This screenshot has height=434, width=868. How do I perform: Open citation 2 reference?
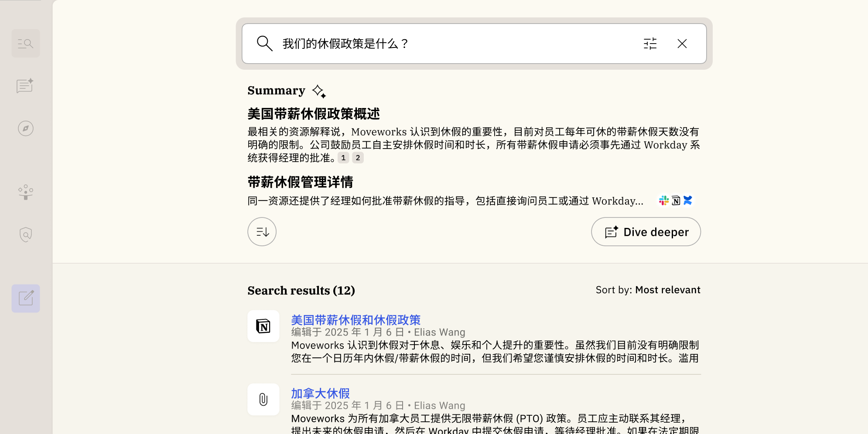pyautogui.click(x=358, y=158)
